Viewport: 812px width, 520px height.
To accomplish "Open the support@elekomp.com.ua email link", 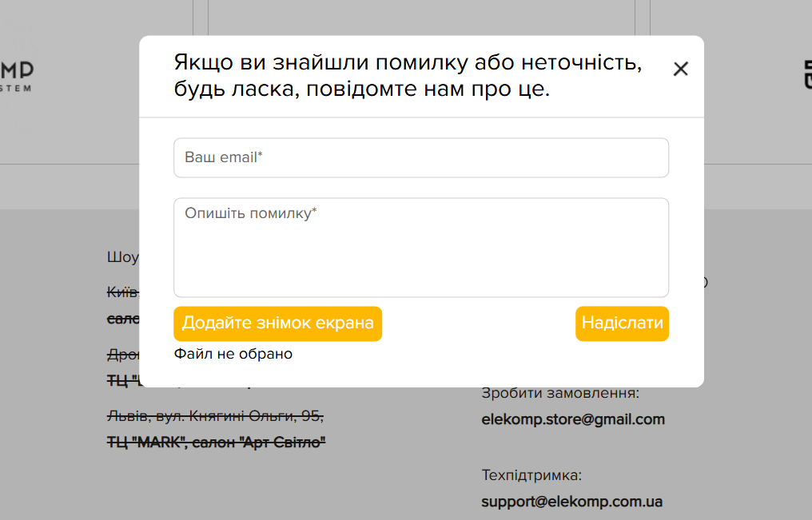I will 572,502.
